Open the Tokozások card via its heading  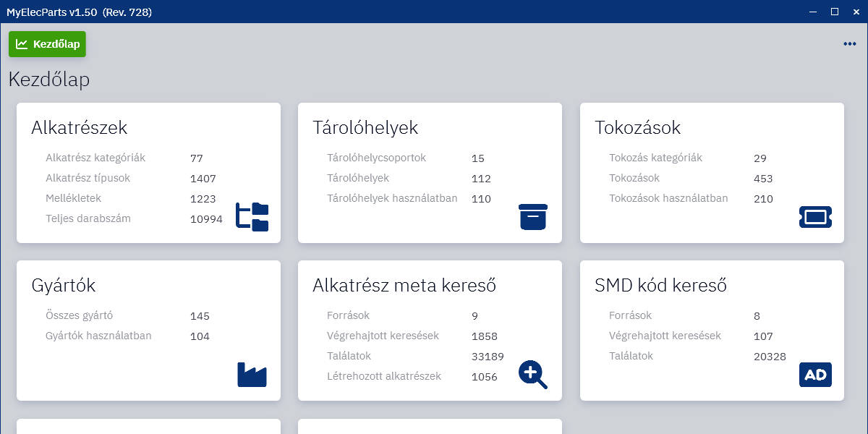click(x=637, y=128)
